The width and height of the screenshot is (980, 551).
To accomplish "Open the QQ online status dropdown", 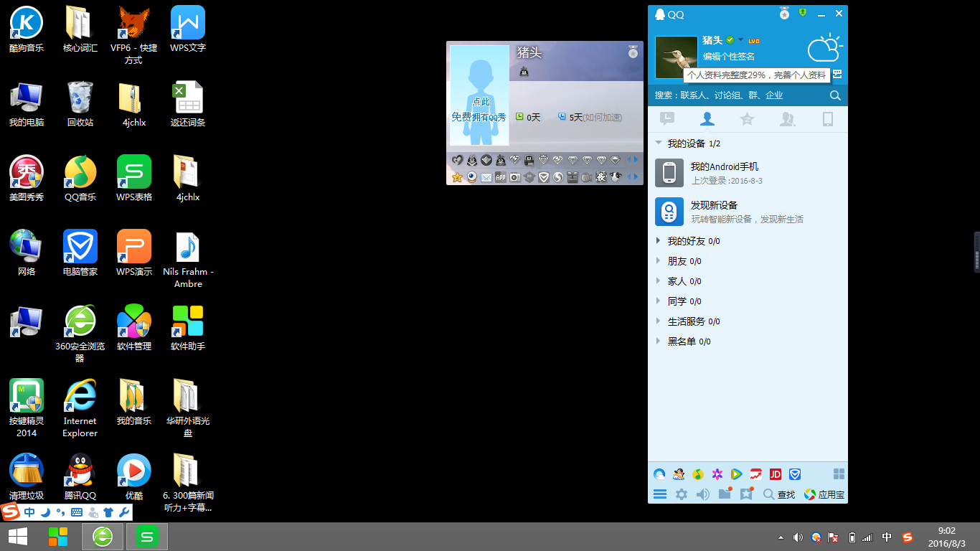I will pyautogui.click(x=735, y=40).
